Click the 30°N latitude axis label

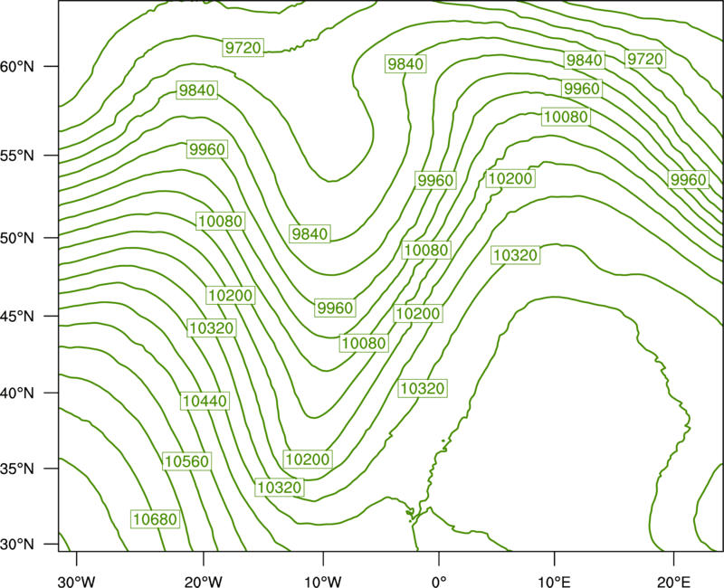coord(17,545)
